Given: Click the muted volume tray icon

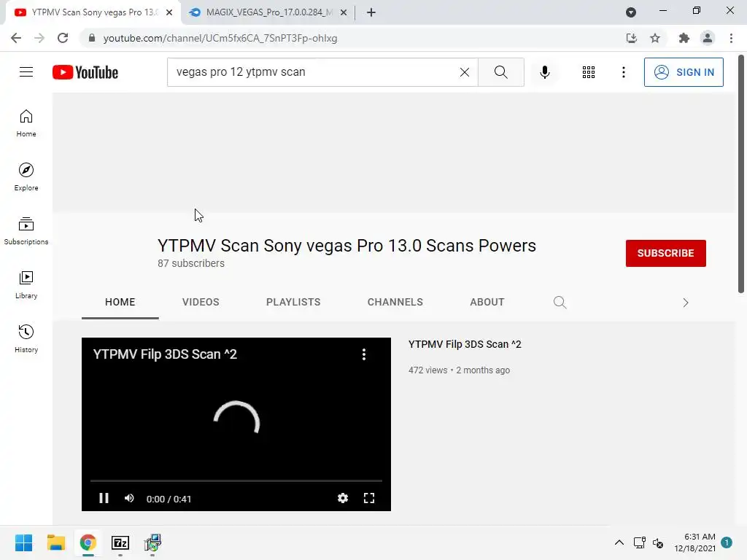Looking at the screenshot, I should (x=658, y=542).
